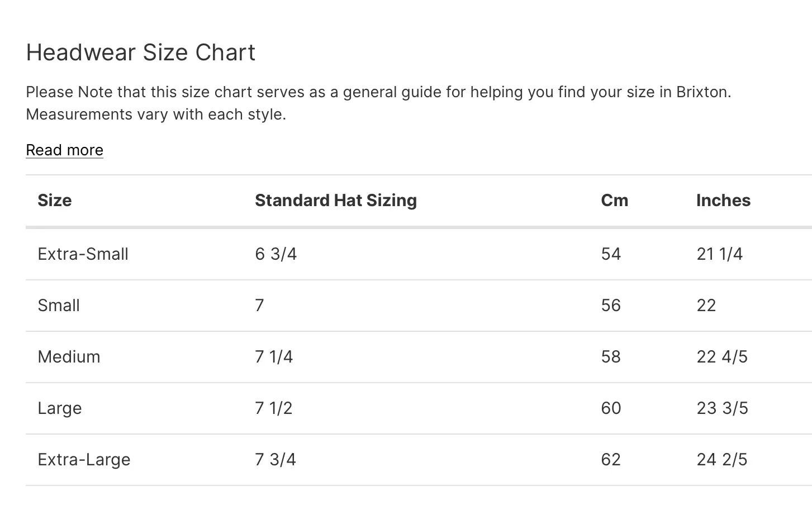Click the 6 3/4 hat sizing value
The width and height of the screenshot is (812, 510).
(x=276, y=254)
